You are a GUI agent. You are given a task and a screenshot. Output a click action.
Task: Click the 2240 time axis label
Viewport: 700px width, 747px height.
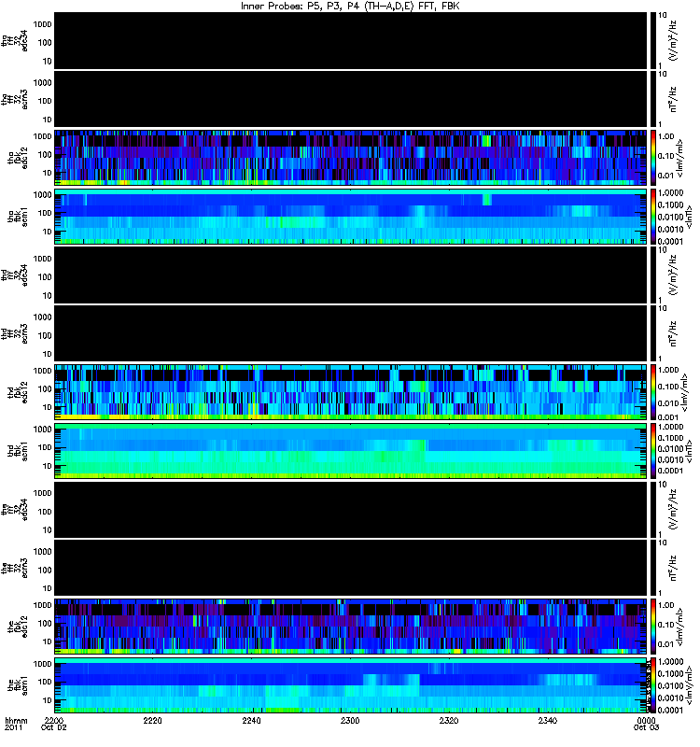(x=251, y=721)
